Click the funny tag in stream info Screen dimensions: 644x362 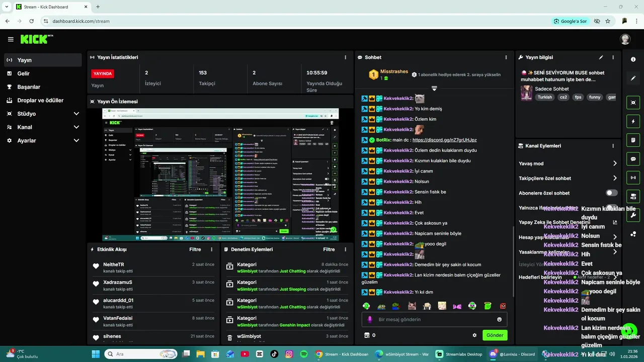pos(595,97)
